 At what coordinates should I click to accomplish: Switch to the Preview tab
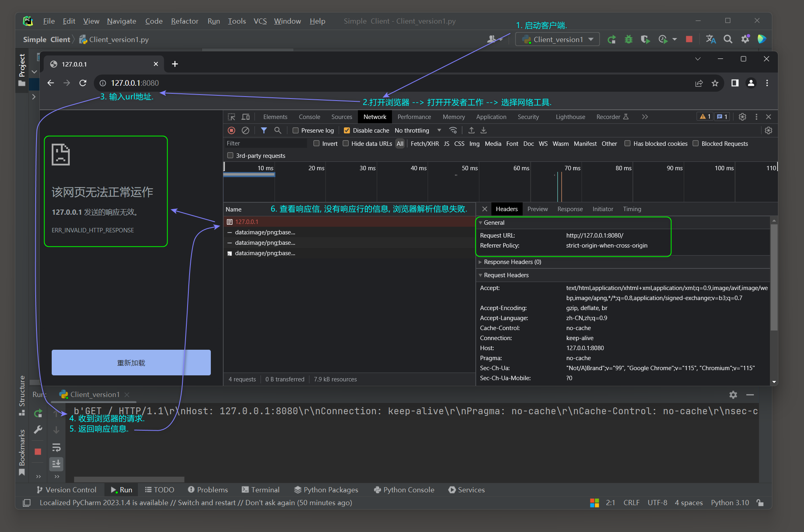pyautogui.click(x=537, y=208)
